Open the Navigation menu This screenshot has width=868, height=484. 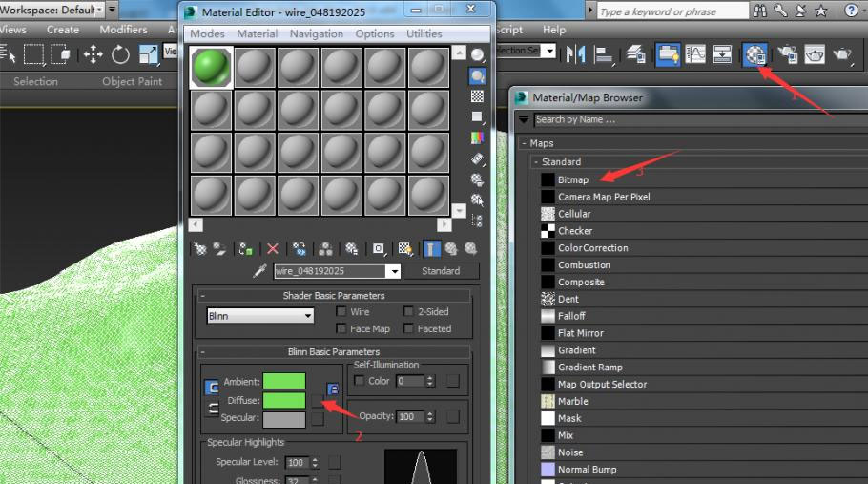tap(316, 33)
